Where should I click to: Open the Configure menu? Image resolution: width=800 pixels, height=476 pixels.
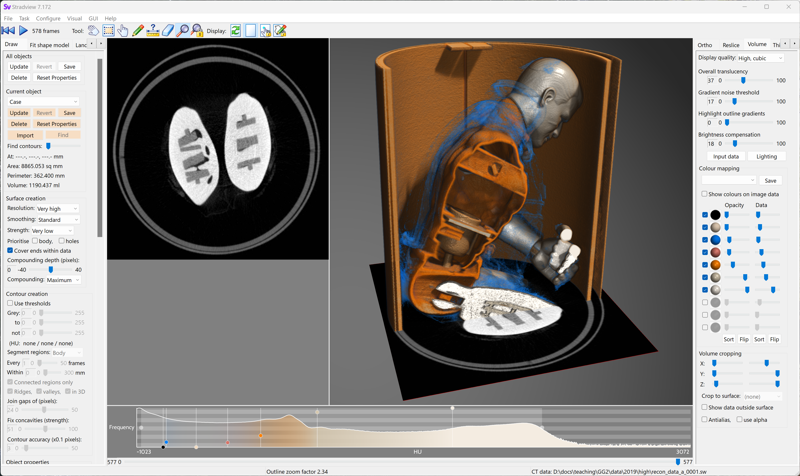point(48,18)
